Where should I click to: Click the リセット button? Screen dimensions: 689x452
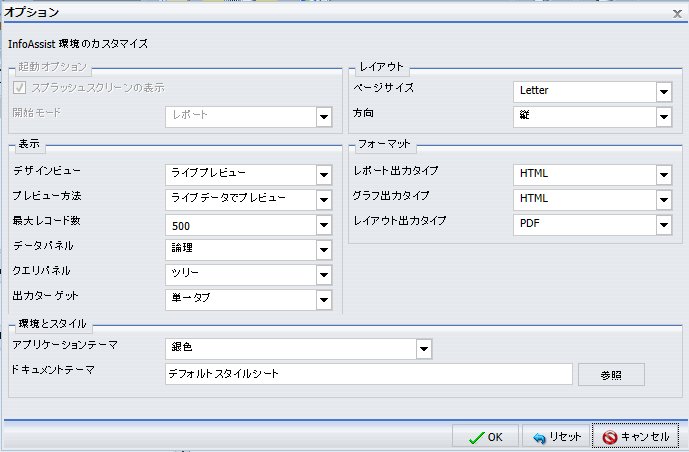tap(556, 437)
